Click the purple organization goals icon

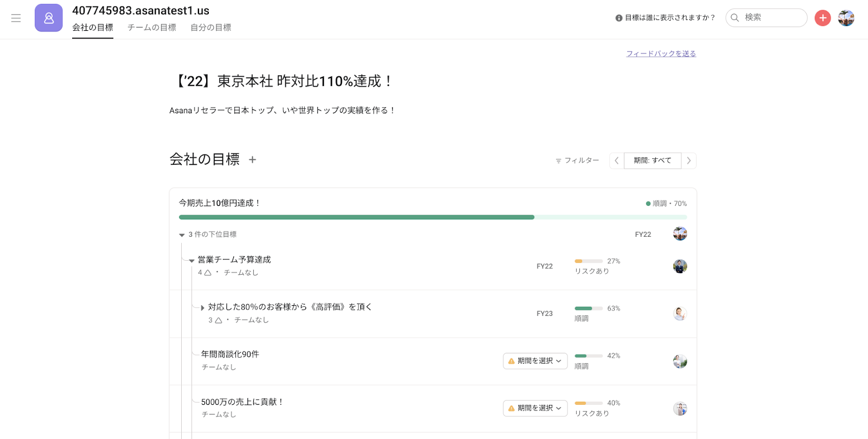click(x=49, y=18)
